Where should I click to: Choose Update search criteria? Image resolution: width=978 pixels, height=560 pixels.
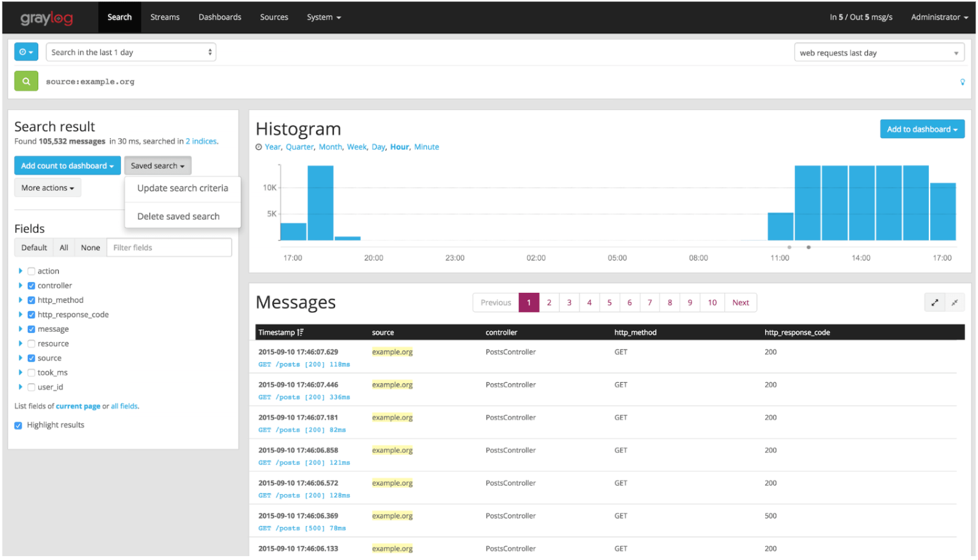pos(182,188)
